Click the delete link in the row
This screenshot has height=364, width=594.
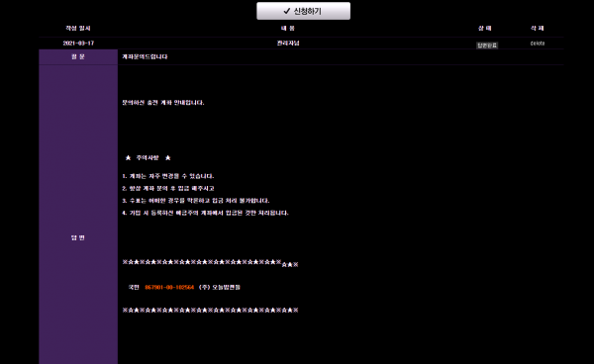click(538, 44)
